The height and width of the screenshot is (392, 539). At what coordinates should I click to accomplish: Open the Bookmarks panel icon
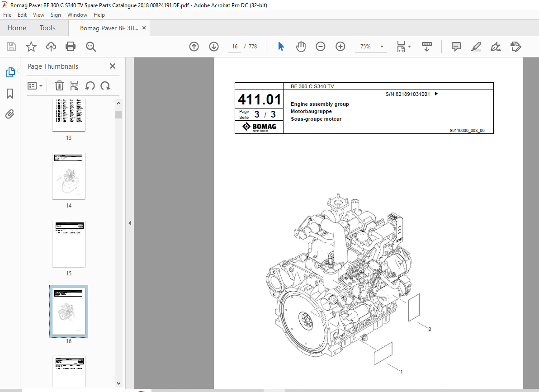[x=10, y=93]
